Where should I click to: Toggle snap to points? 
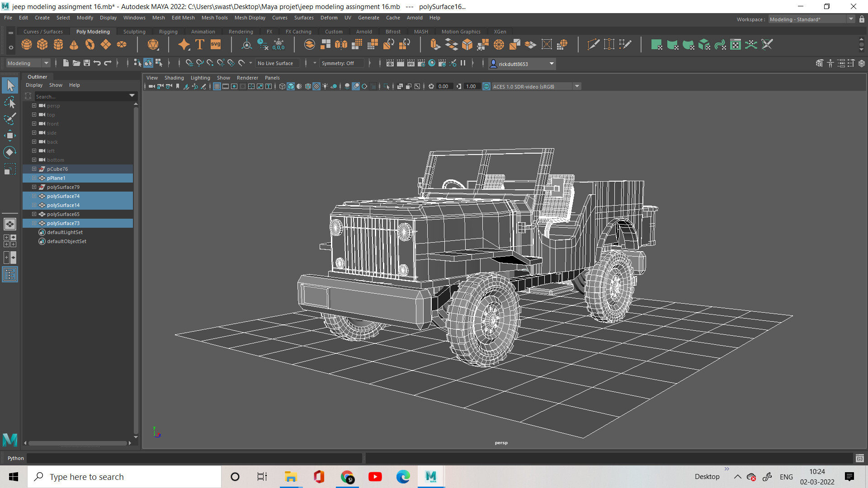coord(210,63)
